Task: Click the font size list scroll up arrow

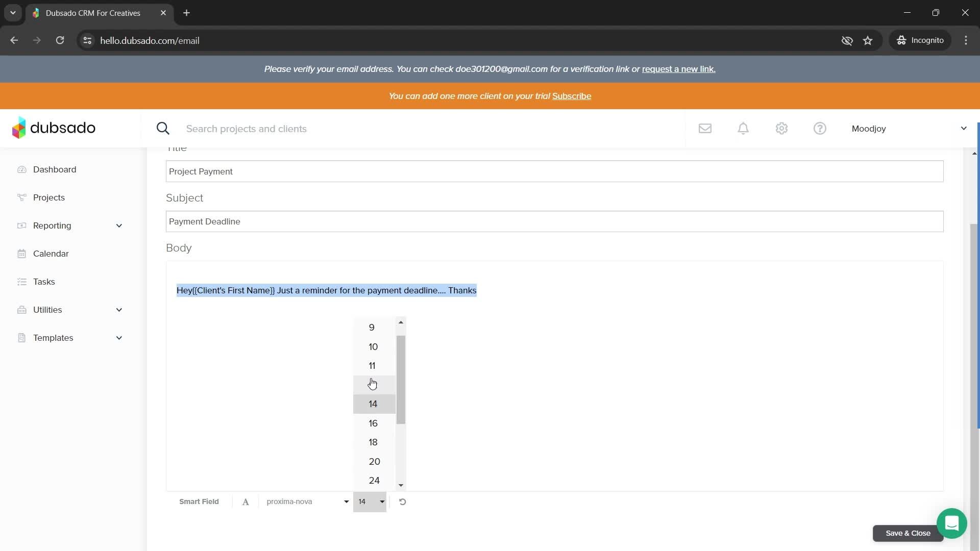Action: [401, 322]
